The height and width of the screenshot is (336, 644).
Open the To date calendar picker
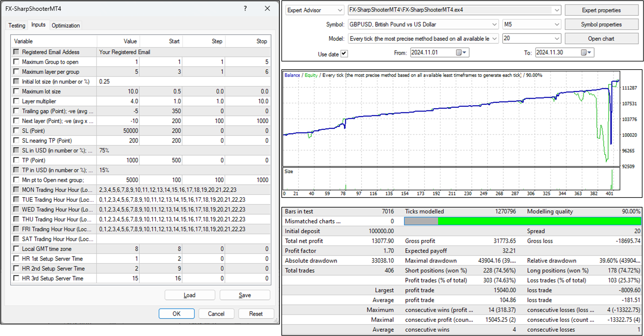click(x=586, y=53)
